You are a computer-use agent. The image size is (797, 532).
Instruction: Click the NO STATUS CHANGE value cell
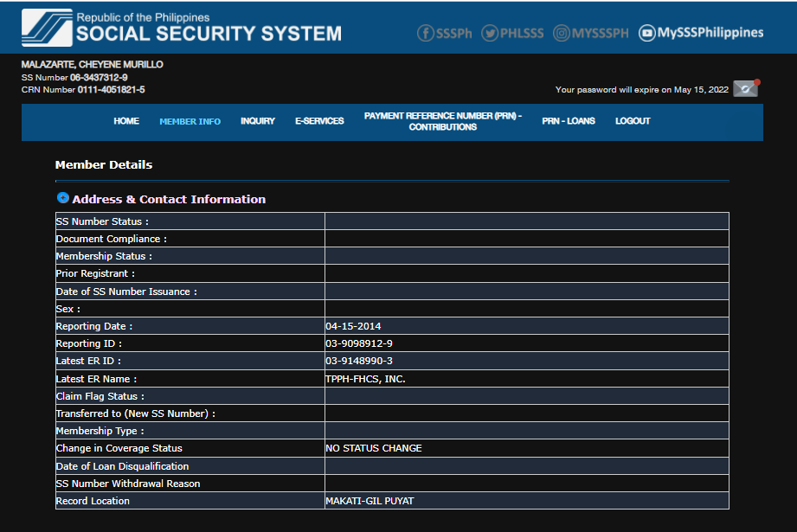point(373,448)
